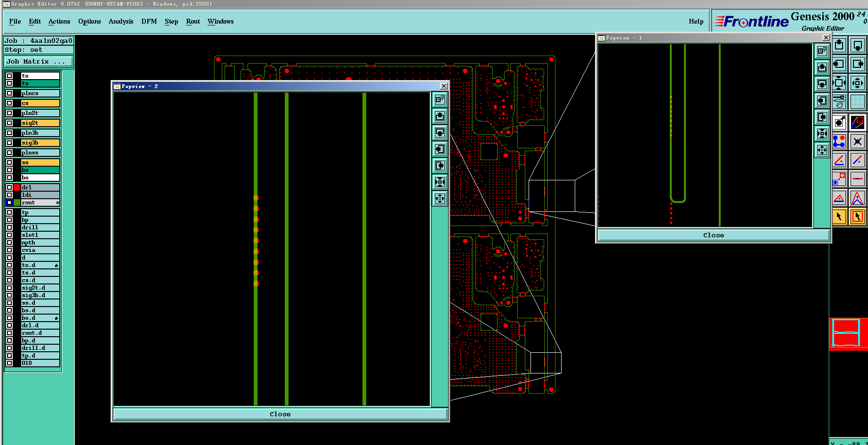This screenshot has width=868, height=445.
Task: Choose the red-blue angle measure tool
Action: (839, 160)
